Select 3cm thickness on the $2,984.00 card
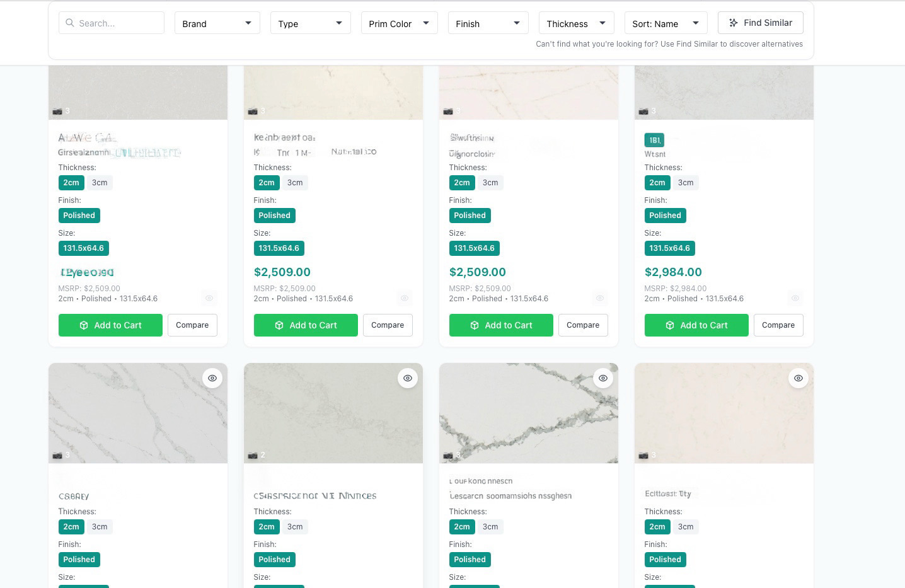Screen dimensions: 905x588 tap(686, 183)
